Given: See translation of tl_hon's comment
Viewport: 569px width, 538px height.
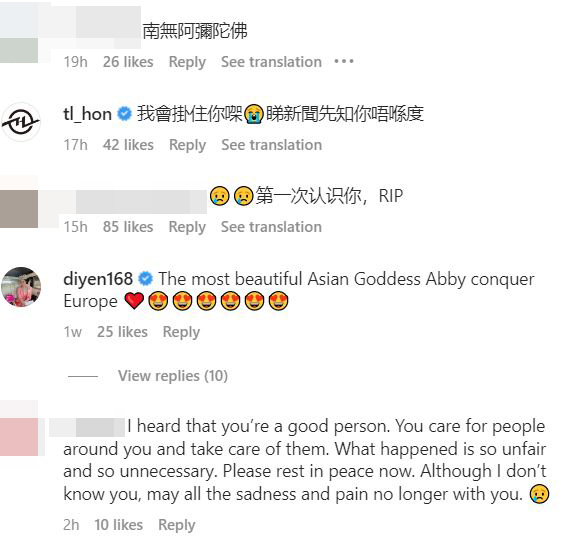Looking at the screenshot, I should coord(272,145).
